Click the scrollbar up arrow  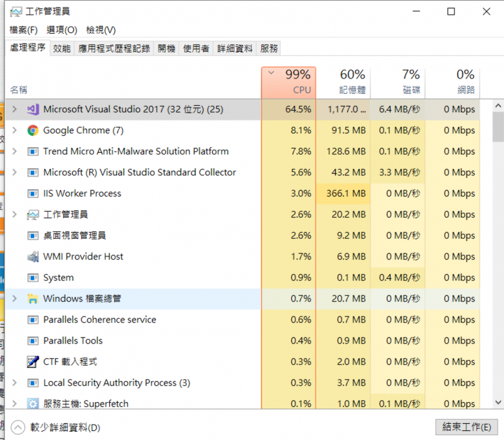tap(498, 106)
